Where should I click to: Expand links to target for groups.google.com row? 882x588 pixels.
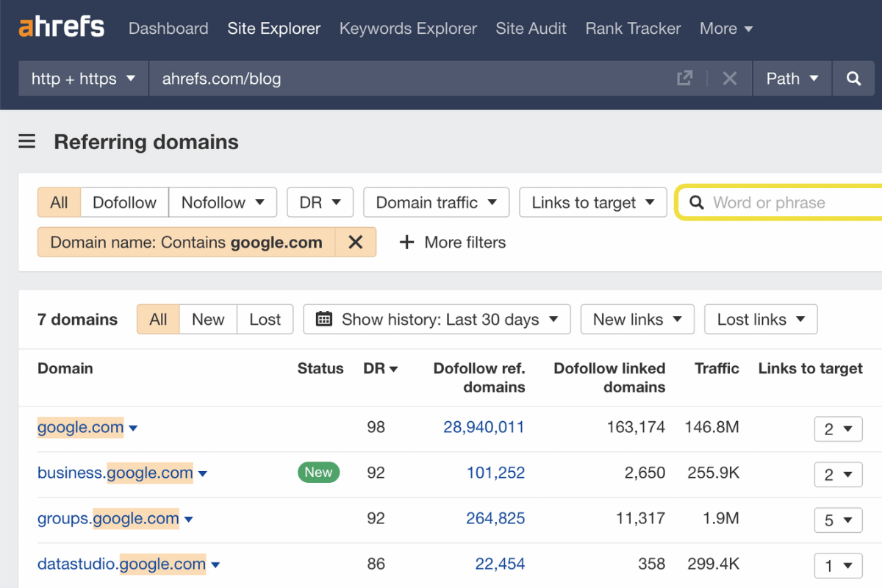pos(838,520)
